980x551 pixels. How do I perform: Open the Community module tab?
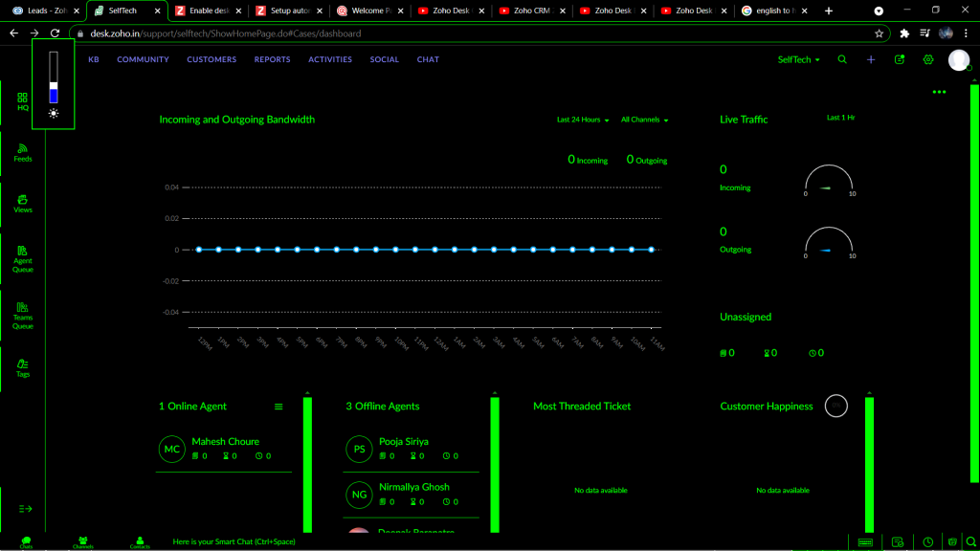pos(144,59)
